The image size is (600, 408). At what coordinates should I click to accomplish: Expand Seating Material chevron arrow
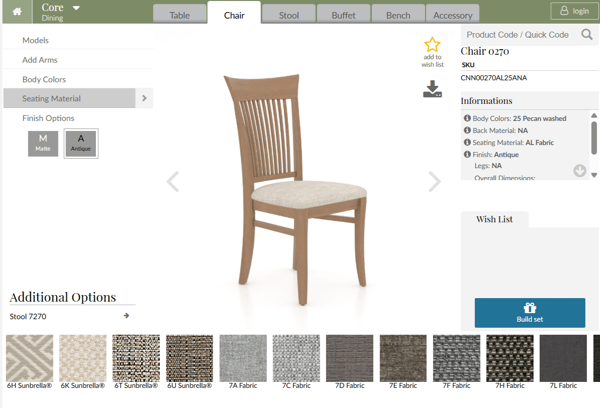[x=144, y=98]
